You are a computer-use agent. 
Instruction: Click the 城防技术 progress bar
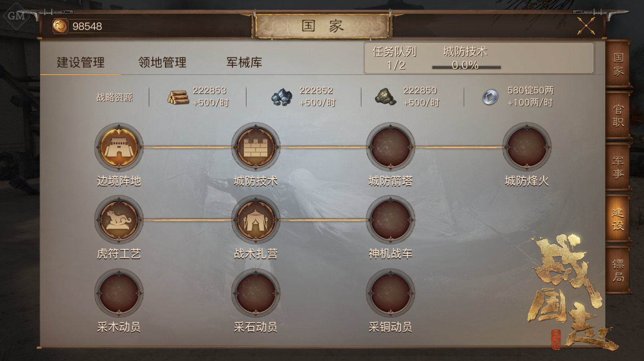(x=466, y=67)
